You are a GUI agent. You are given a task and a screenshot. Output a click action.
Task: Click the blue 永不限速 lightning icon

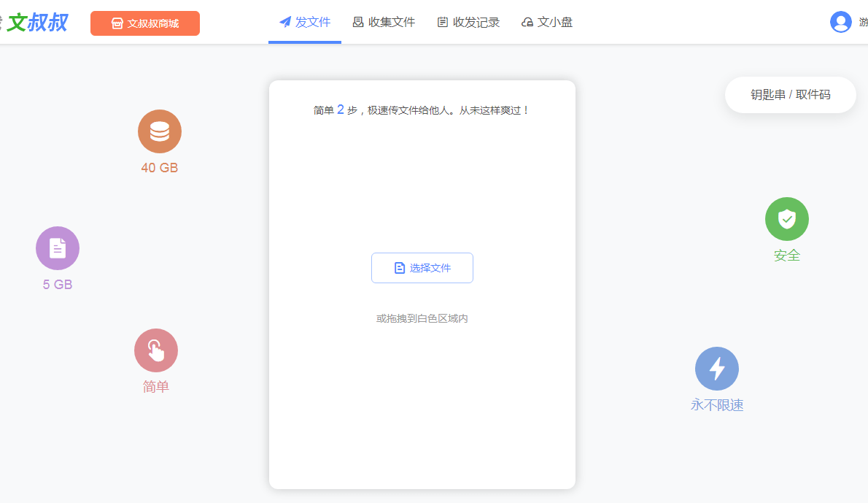716,368
